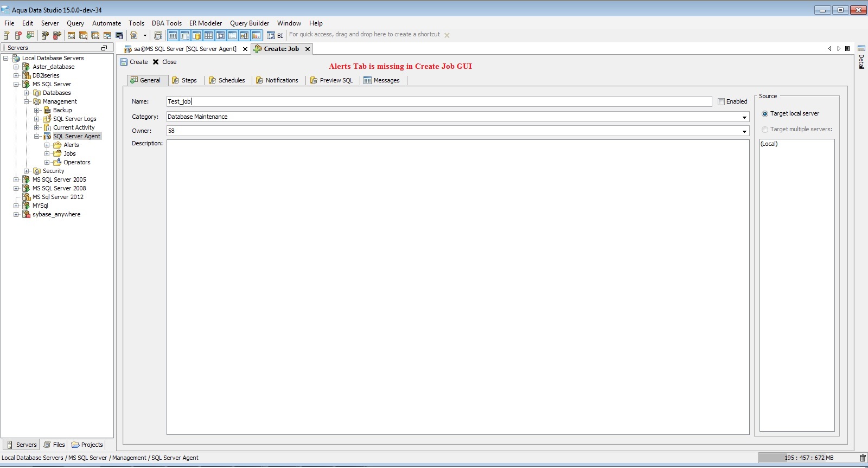Click the Jobs folder icon in the tree
The width and height of the screenshot is (868, 468).
tap(57, 153)
